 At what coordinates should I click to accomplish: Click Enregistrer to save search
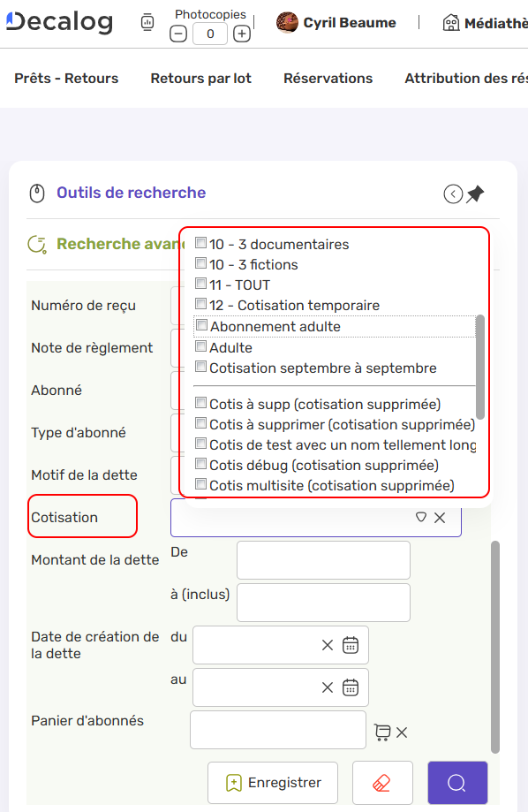click(273, 783)
